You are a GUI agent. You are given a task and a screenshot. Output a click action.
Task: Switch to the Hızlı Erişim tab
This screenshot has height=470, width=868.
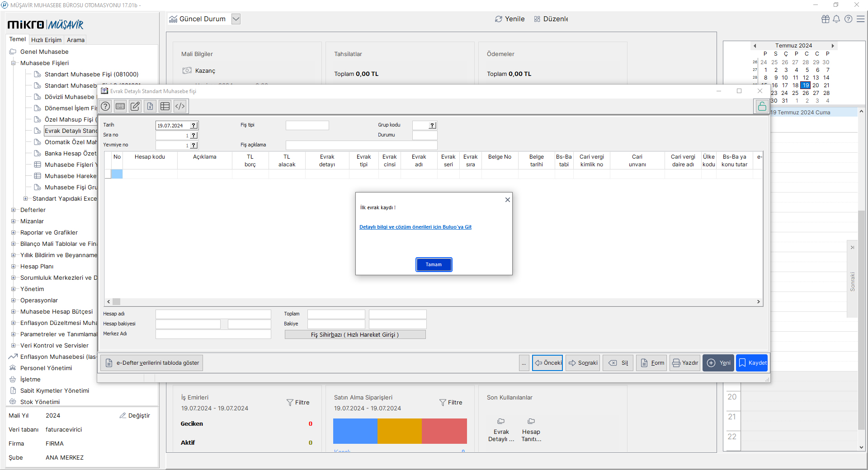click(x=46, y=40)
